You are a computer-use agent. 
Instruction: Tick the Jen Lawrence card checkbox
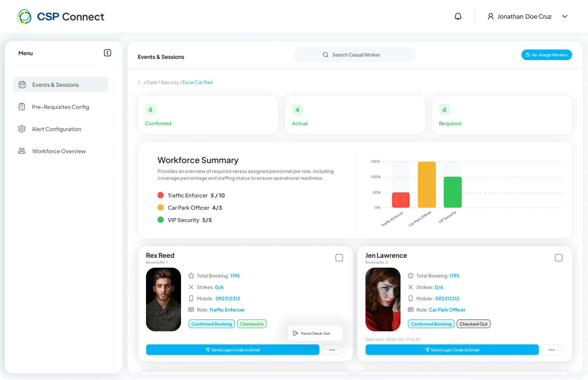[x=559, y=258]
